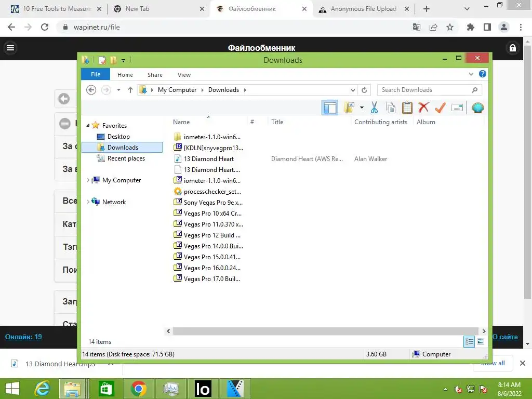Click the horizontal scrollbar in file list
532x399 pixels.
[x=325, y=331]
